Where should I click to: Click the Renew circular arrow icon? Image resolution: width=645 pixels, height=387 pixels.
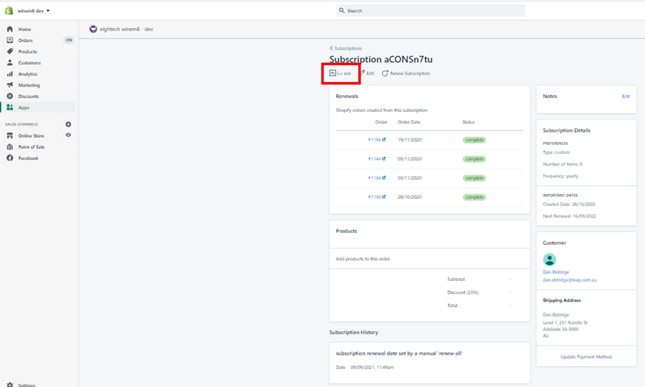coord(385,73)
